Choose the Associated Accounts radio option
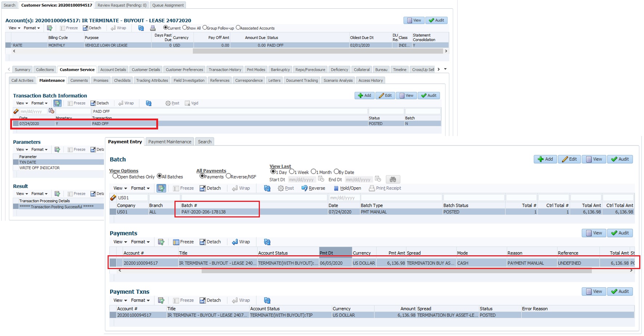644x336 pixels. click(x=238, y=28)
